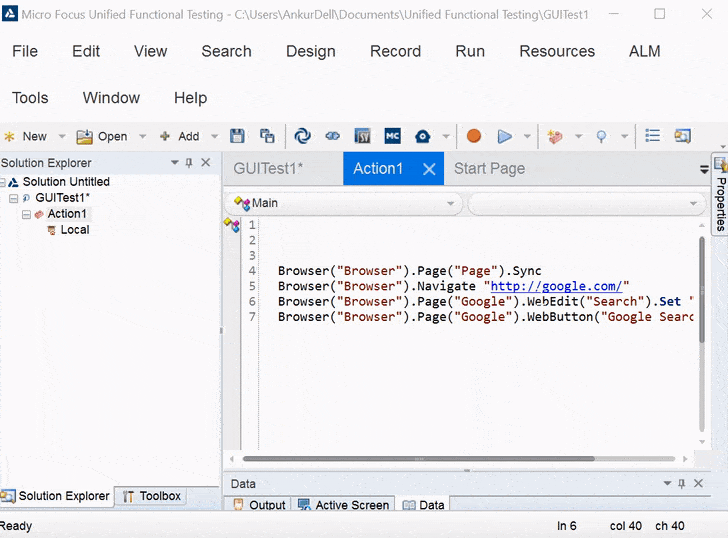The width and height of the screenshot is (728, 538).
Task: Click the pink action bricks toolbar icon
Action: [x=555, y=136]
